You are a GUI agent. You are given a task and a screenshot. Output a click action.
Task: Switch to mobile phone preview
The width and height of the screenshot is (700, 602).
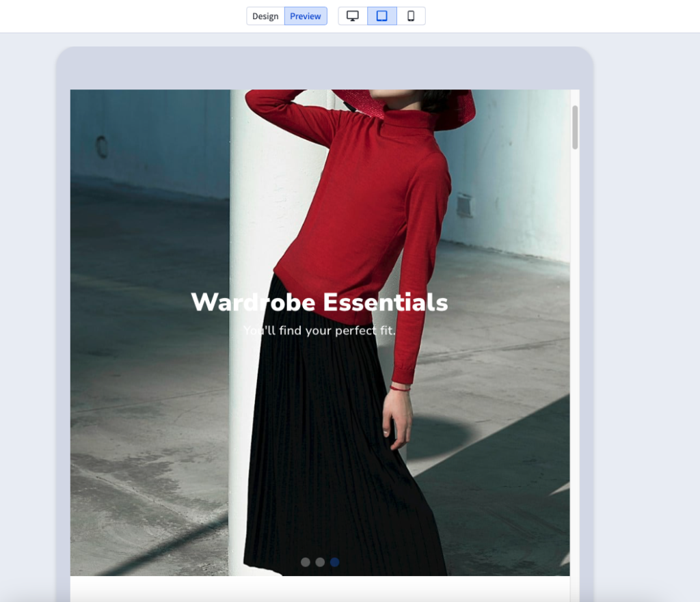(411, 16)
